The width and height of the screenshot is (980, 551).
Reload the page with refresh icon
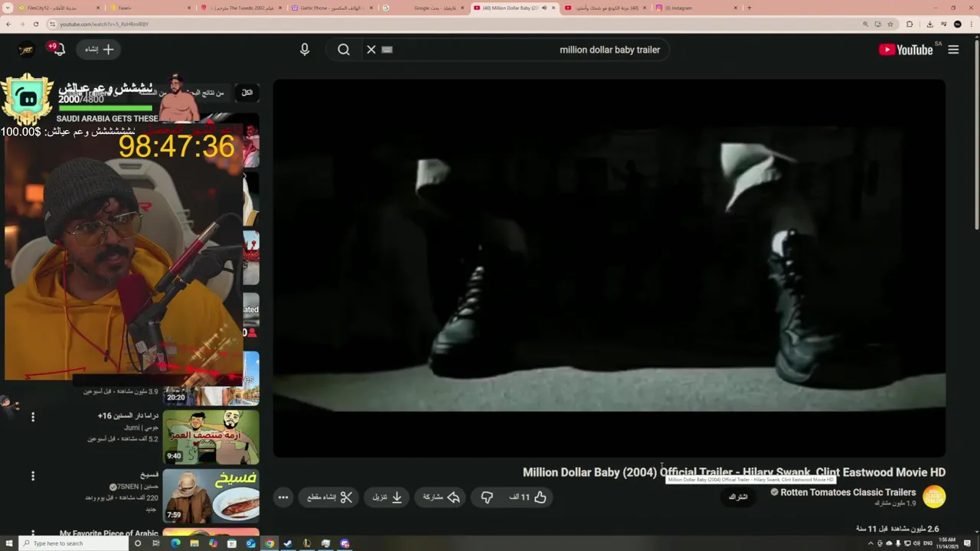(37, 24)
